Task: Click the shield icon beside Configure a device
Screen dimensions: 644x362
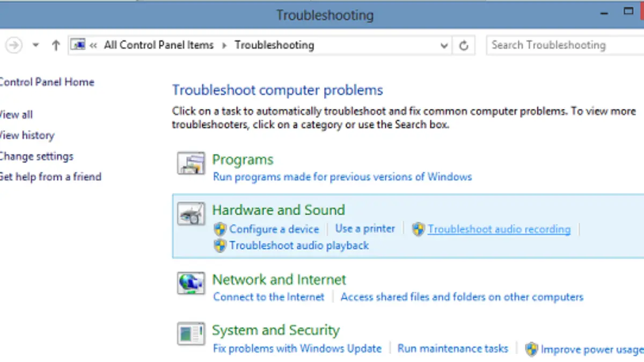Action: (220, 230)
